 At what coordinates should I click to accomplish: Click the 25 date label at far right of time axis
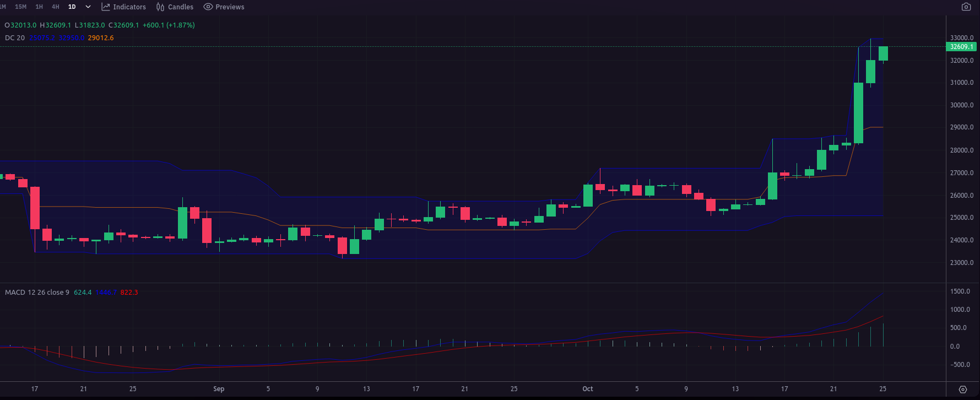[x=883, y=389]
